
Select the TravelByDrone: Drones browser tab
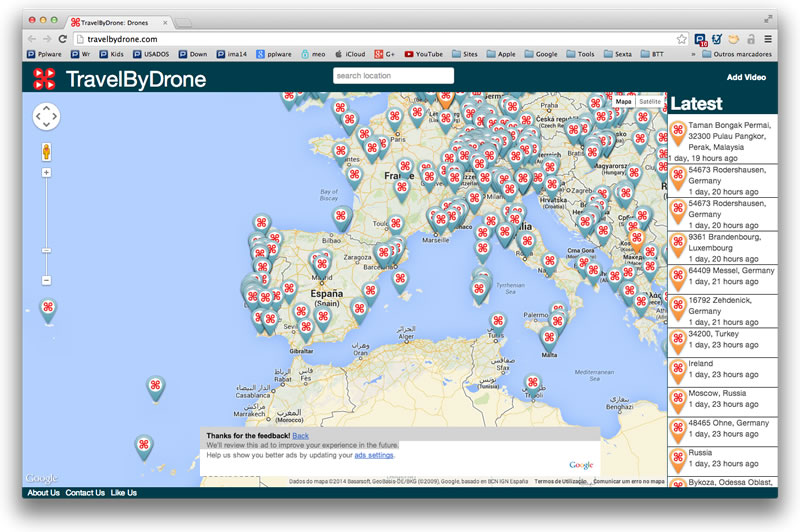(118, 22)
